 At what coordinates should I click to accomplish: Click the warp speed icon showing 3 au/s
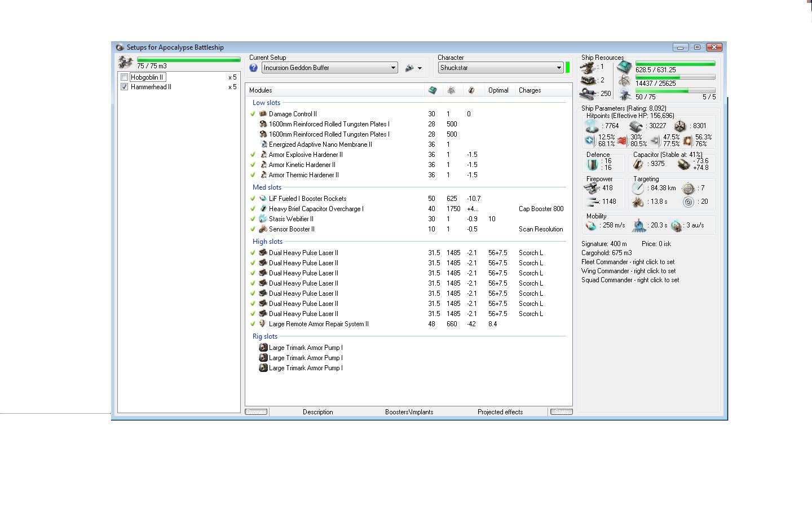pos(677,226)
